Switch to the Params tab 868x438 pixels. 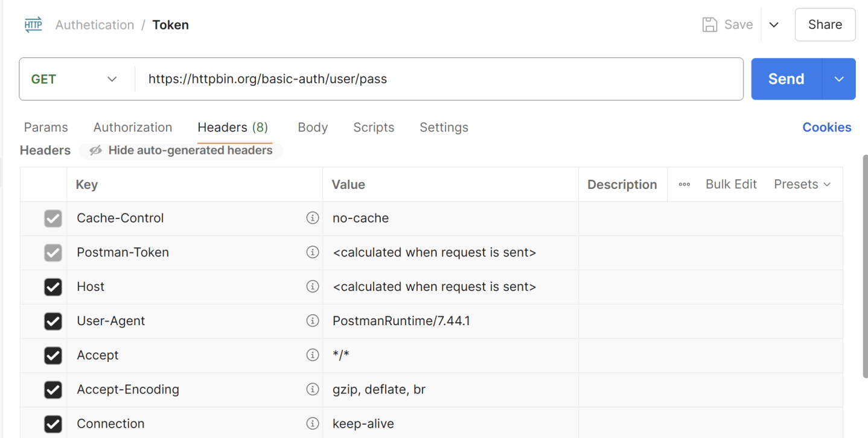pos(46,127)
